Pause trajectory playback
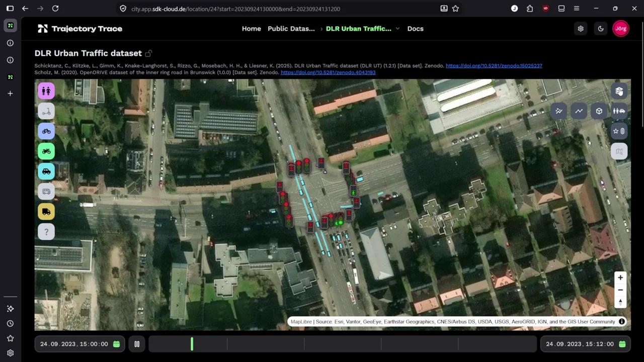Image resolution: width=644 pixels, height=362 pixels. tap(137, 344)
